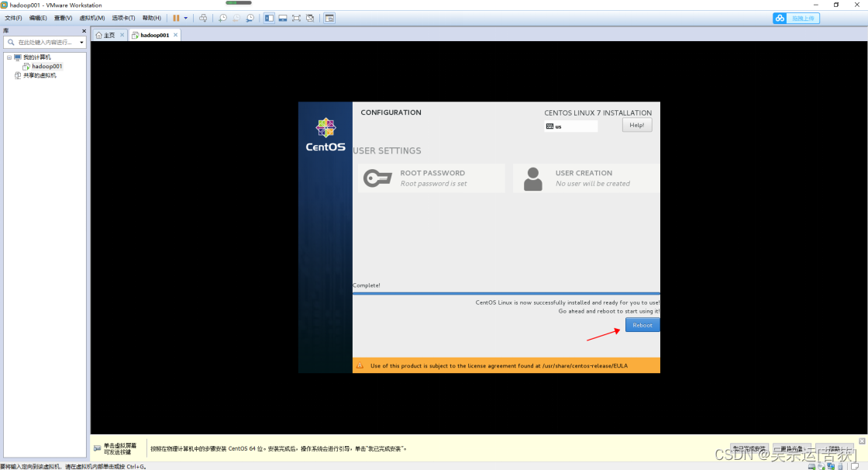Open the ROOT PASSWORD settings

[x=431, y=178]
